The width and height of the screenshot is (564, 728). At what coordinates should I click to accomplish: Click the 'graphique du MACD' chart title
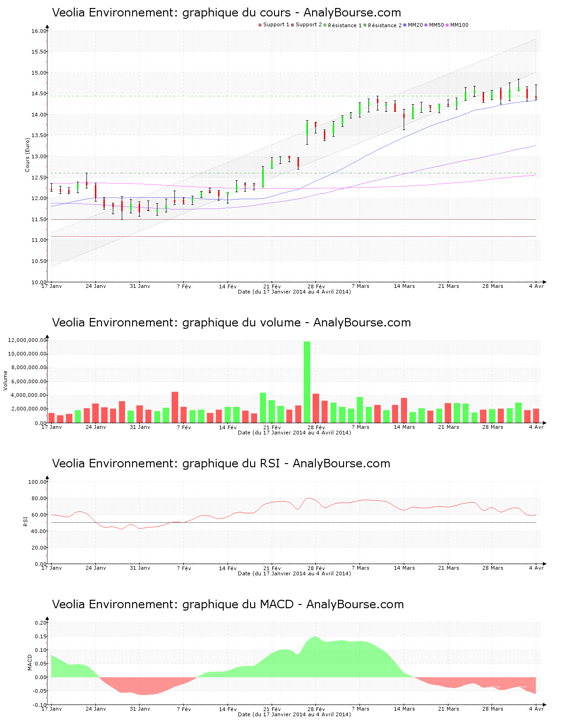pos(228,604)
